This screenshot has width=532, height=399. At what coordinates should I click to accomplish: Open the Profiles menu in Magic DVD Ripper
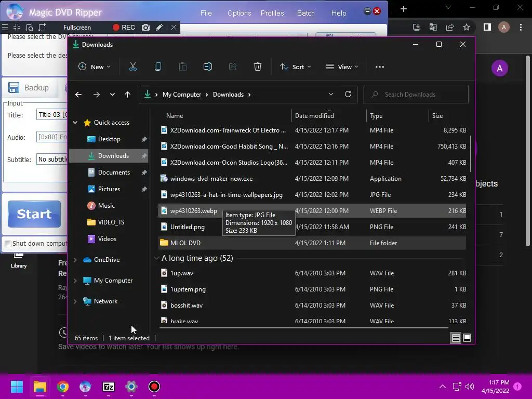tap(272, 13)
